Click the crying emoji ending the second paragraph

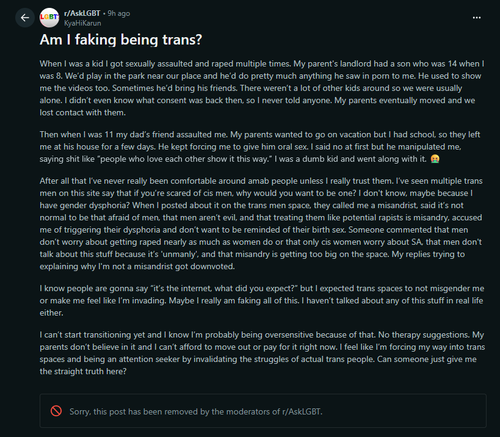pos(435,159)
